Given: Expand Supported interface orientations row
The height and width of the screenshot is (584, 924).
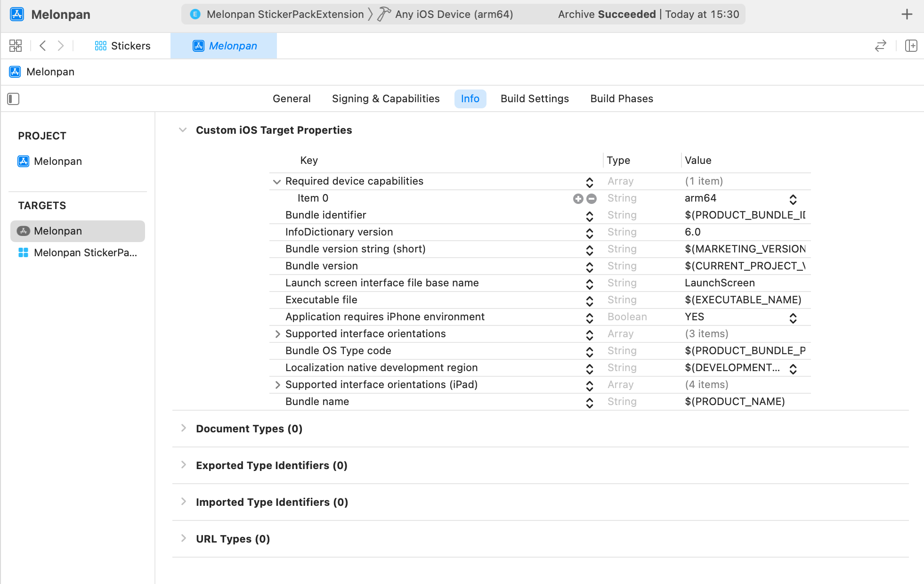Looking at the screenshot, I should click(277, 334).
